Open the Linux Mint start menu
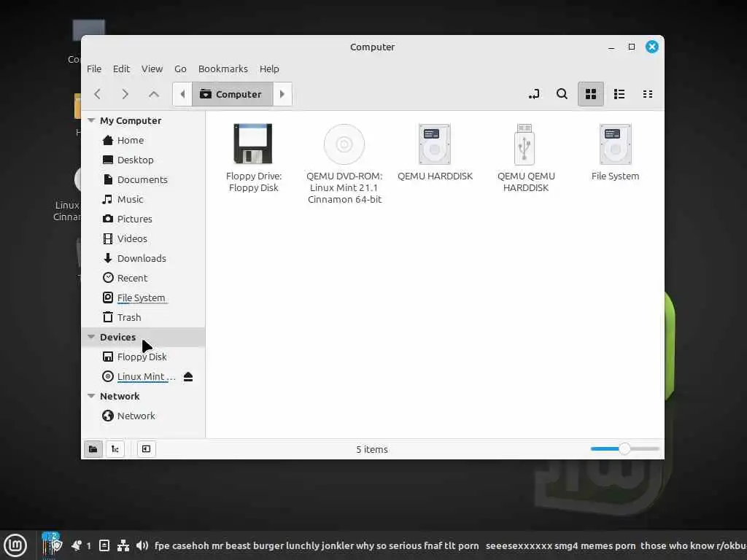 coord(16,545)
